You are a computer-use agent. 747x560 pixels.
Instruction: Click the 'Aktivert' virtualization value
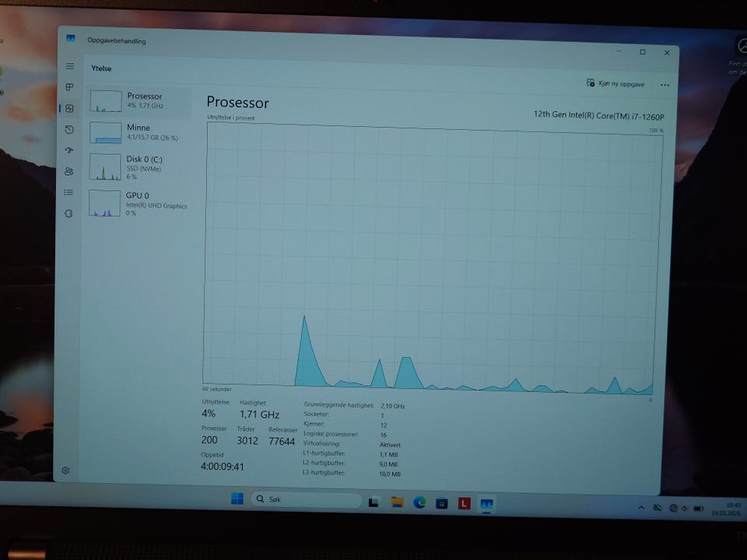point(390,445)
